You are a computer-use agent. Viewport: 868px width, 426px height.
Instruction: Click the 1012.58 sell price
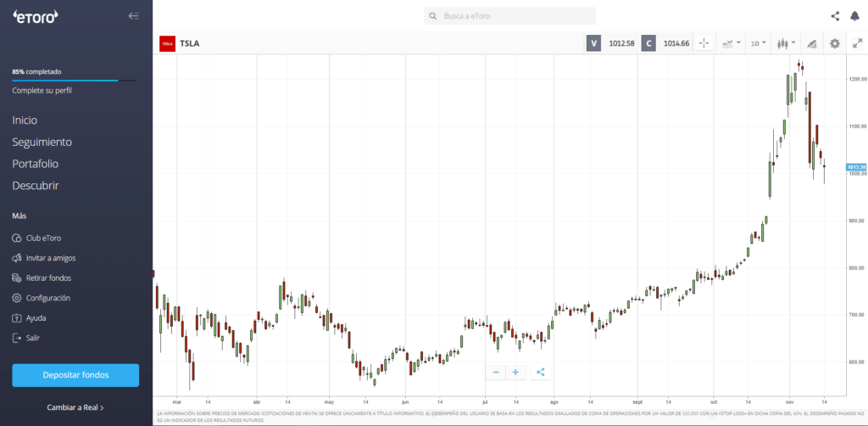pos(621,43)
